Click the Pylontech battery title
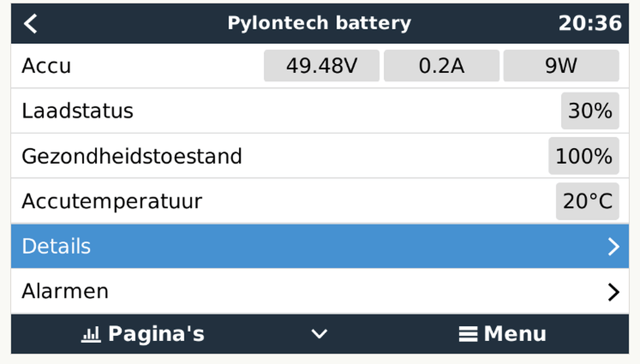This screenshot has height=364, width=640. 319,23
